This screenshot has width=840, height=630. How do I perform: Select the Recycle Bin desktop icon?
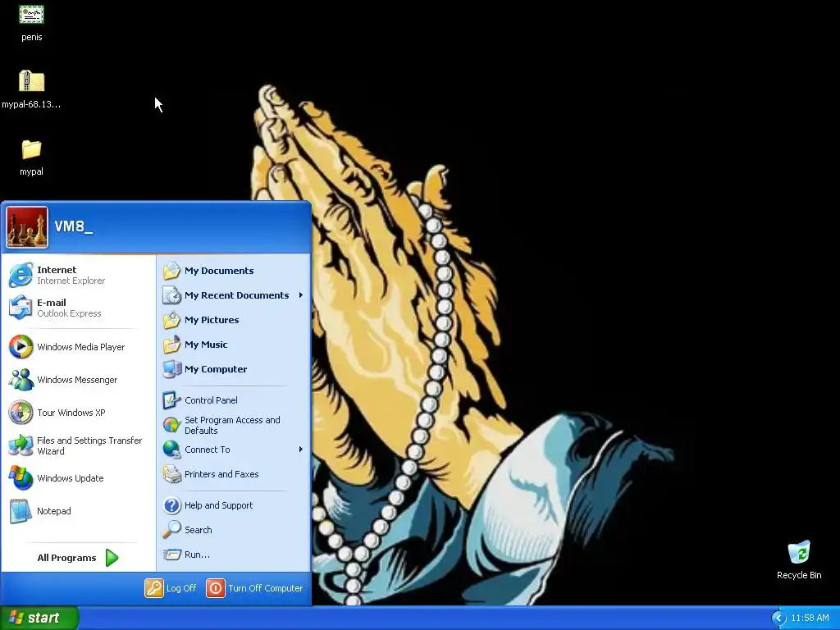pyautogui.click(x=799, y=553)
